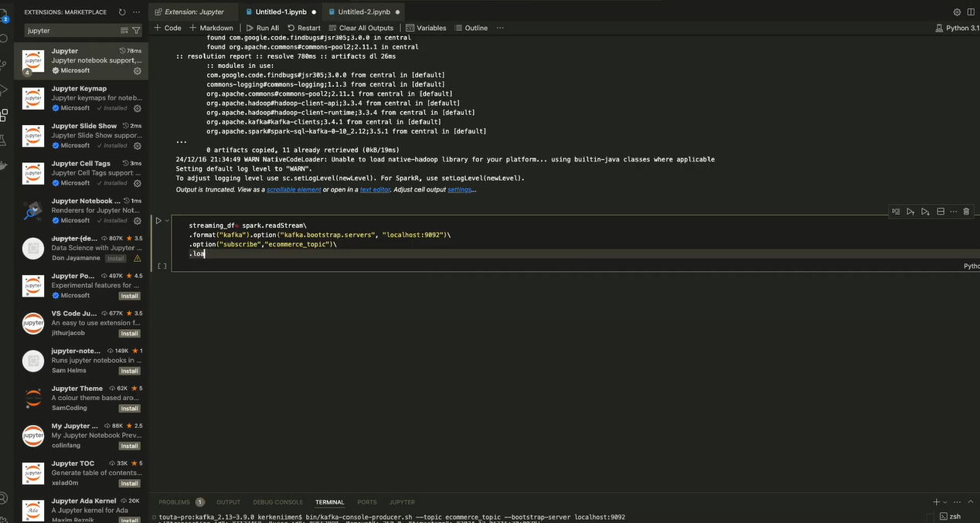Install the VS Code Jupyter extension by jithurjacob
980x523 pixels.
tap(129, 334)
